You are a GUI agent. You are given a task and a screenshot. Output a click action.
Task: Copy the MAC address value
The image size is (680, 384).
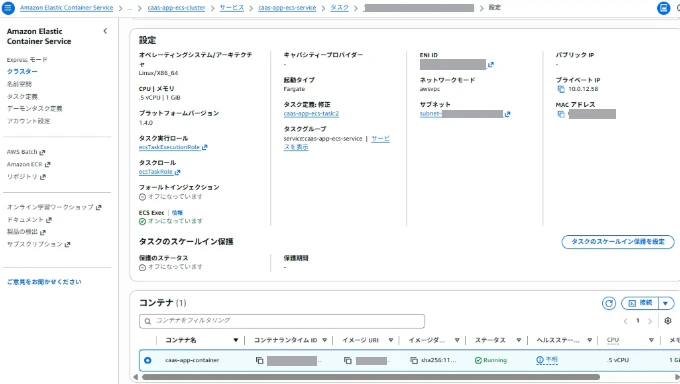coord(561,114)
